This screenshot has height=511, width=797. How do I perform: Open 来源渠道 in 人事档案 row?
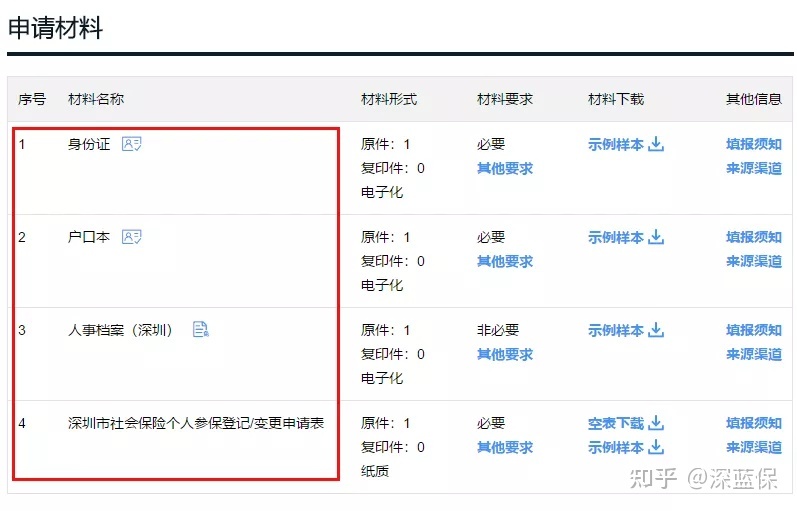pos(754,354)
